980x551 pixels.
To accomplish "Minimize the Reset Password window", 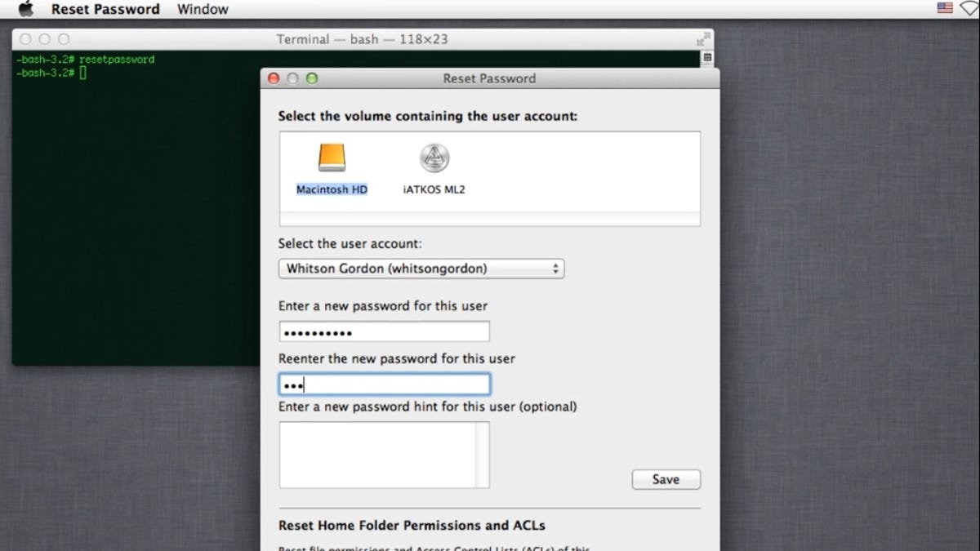I will [x=292, y=78].
